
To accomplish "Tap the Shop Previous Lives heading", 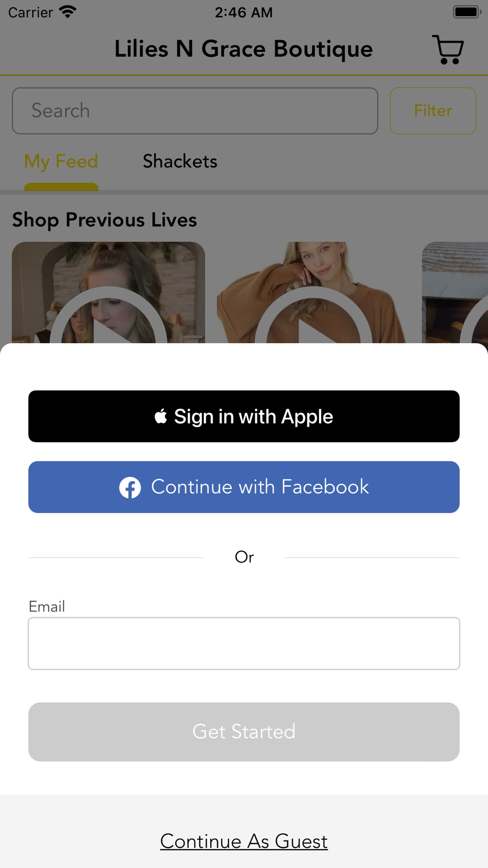I will click(x=104, y=220).
